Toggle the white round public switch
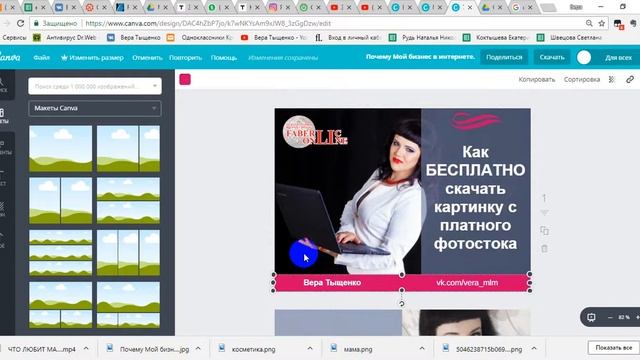 [x=584, y=58]
